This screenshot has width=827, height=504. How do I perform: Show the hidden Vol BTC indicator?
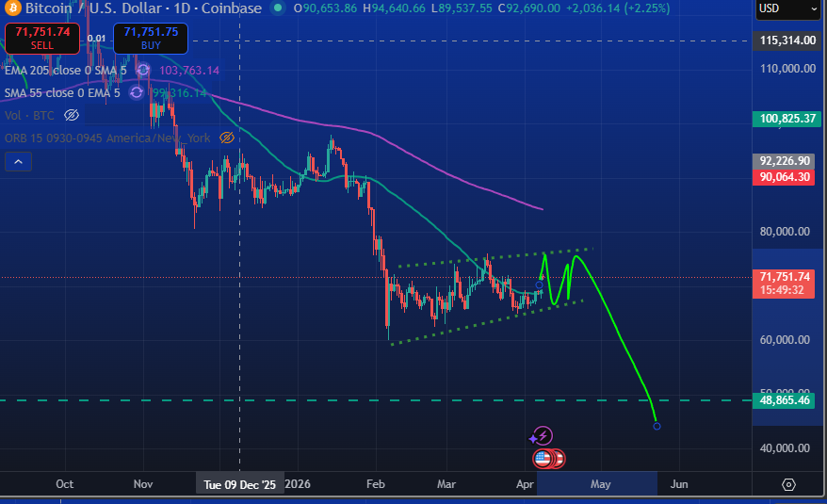[72, 115]
